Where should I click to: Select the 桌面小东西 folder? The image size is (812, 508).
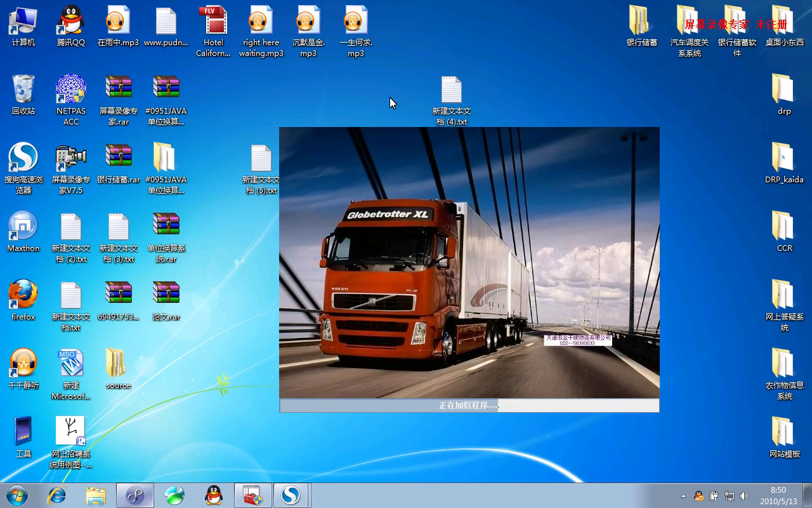785,25
